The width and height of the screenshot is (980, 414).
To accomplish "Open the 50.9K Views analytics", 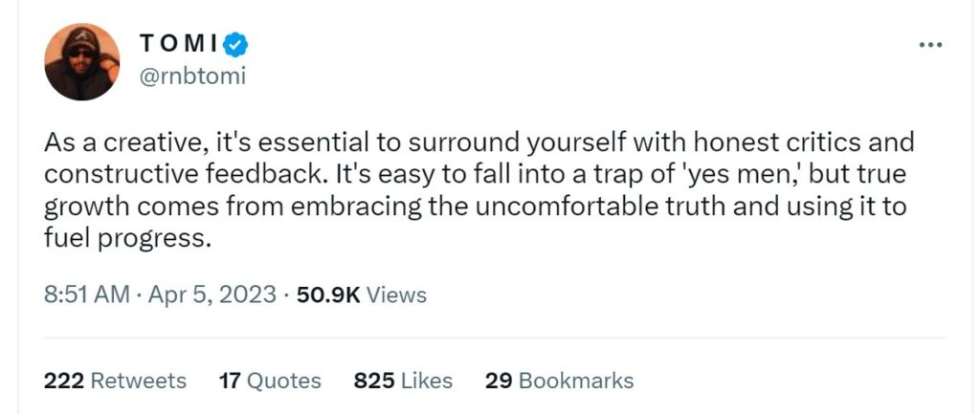I will 362,294.
